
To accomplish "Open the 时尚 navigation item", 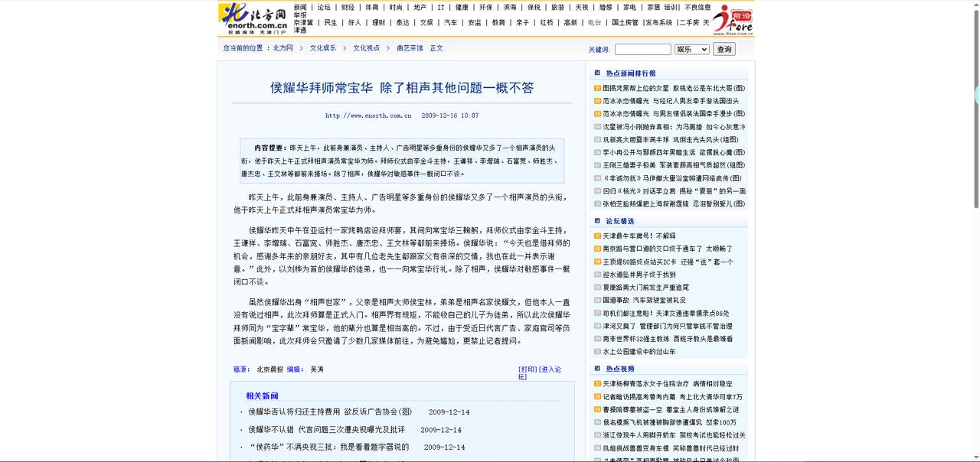I will coord(395,8).
